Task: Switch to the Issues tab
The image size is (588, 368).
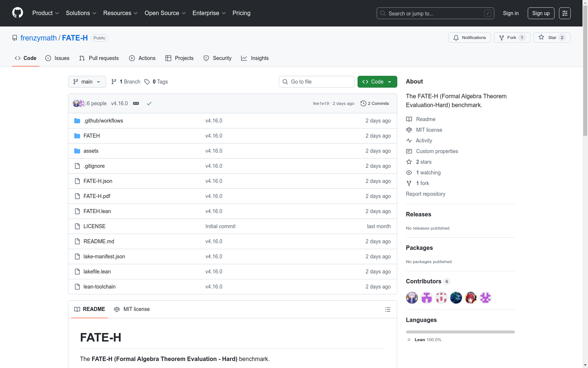Action: tap(57, 58)
